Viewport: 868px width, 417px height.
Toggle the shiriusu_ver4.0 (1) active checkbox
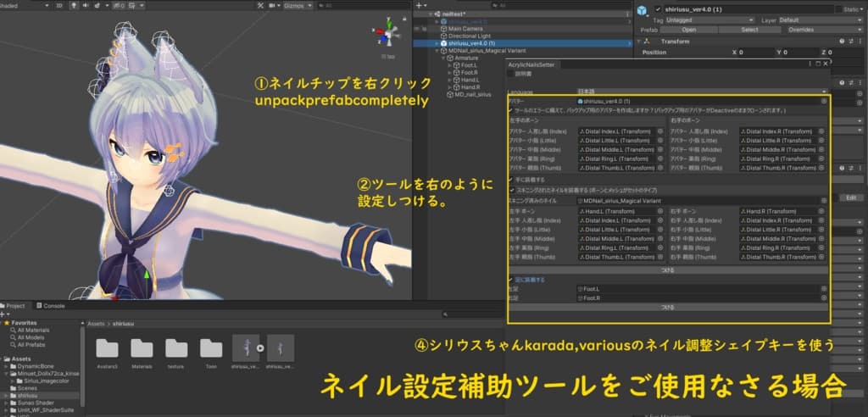[x=658, y=8]
